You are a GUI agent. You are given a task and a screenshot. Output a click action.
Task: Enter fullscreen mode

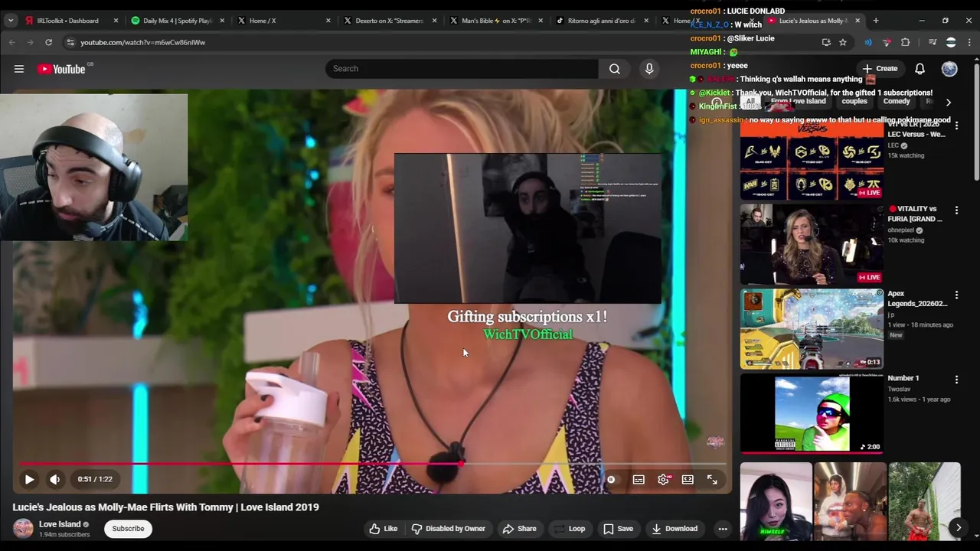click(712, 480)
